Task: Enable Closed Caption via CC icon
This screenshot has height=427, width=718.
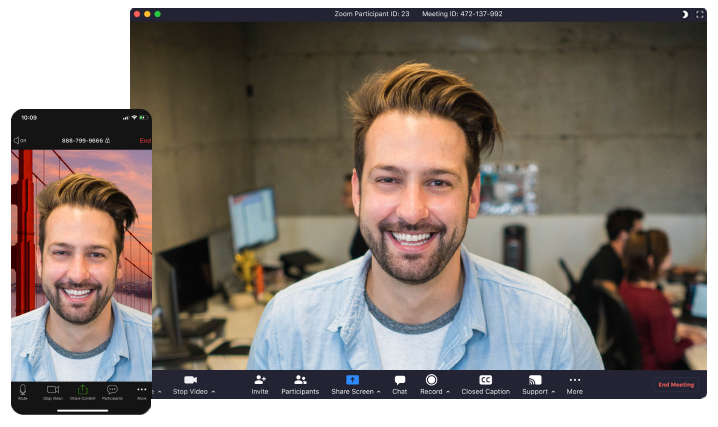Action: tap(485, 380)
